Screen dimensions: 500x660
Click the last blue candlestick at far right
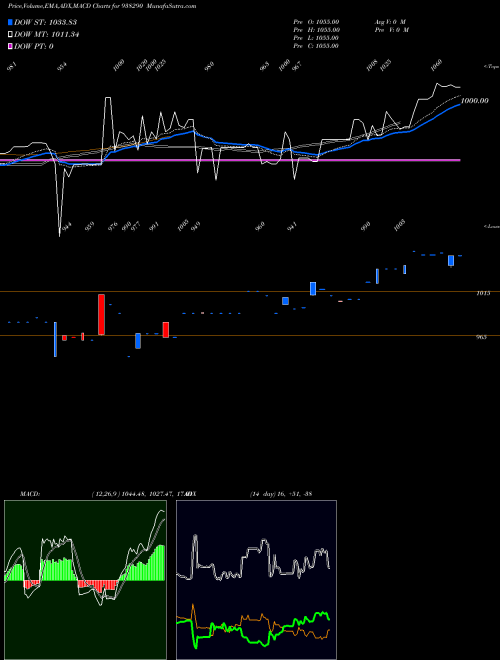click(x=451, y=261)
